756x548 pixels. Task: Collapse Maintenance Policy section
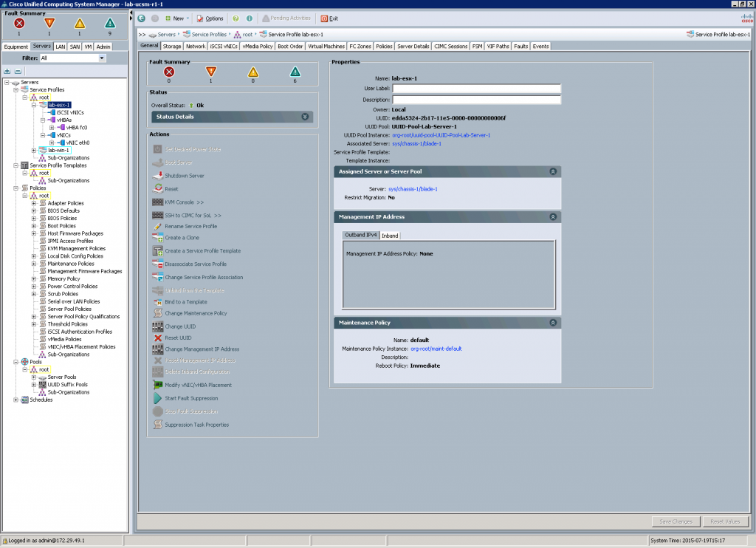553,323
